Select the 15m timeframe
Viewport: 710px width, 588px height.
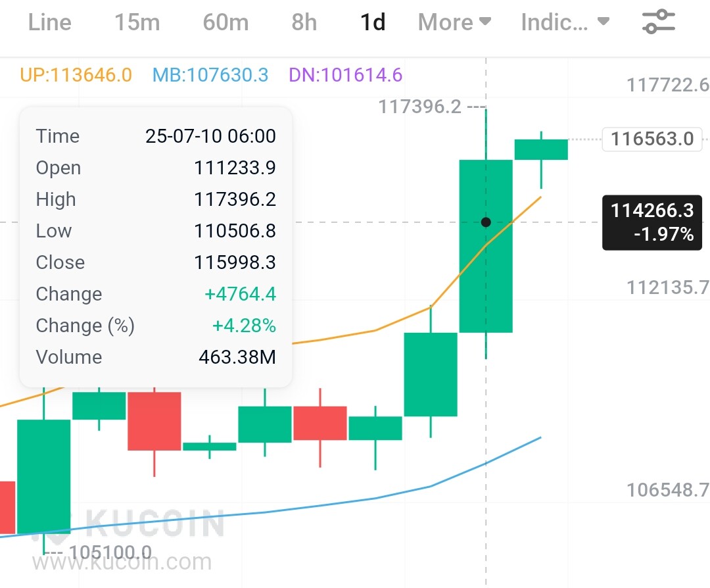[x=137, y=22]
